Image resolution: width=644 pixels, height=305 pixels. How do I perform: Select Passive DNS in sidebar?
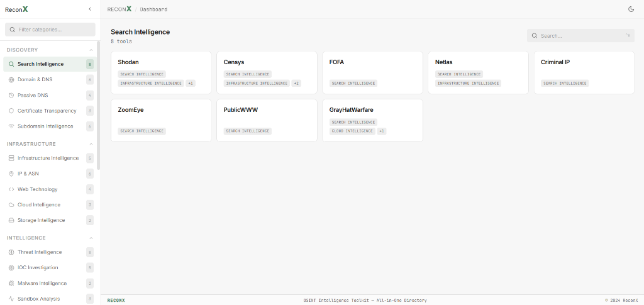pyautogui.click(x=50, y=95)
